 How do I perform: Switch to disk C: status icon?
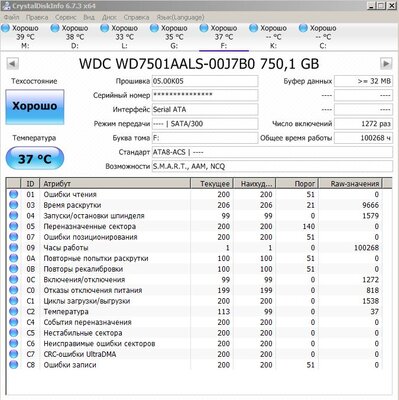pos(303,28)
